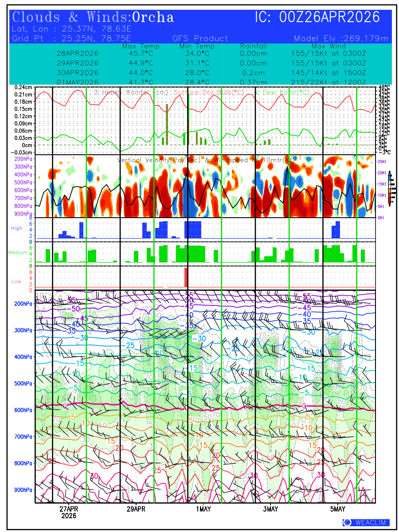
Task: Click the blue arrow atop vertical velocity colorbar
Action: click(x=389, y=172)
